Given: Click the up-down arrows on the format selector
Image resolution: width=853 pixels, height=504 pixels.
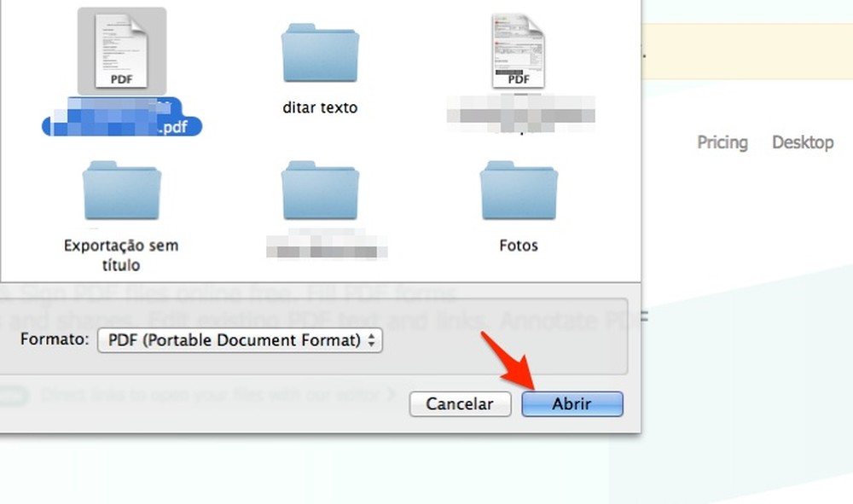Looking at the screenshot, I should pyautogui.click(x=372, y=339).
